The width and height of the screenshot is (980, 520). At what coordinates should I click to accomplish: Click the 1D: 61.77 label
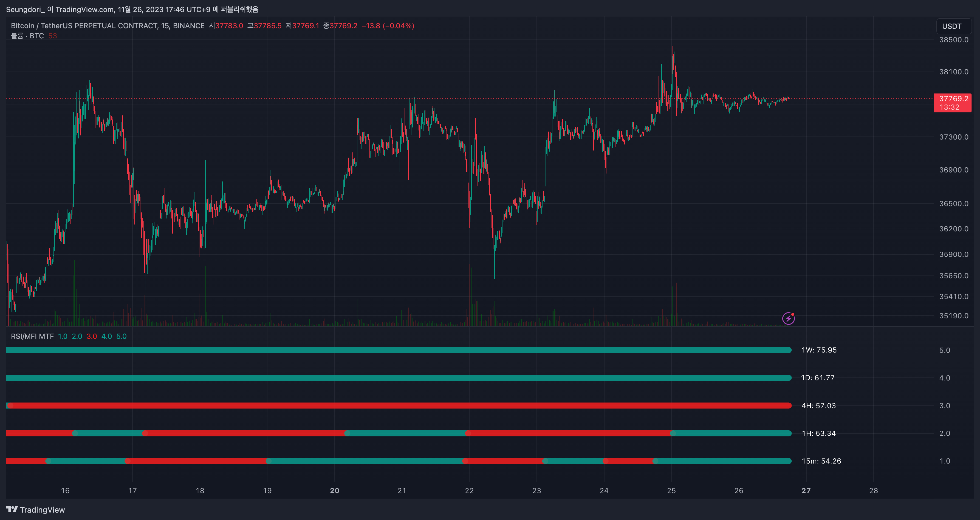tap(818, 378)
